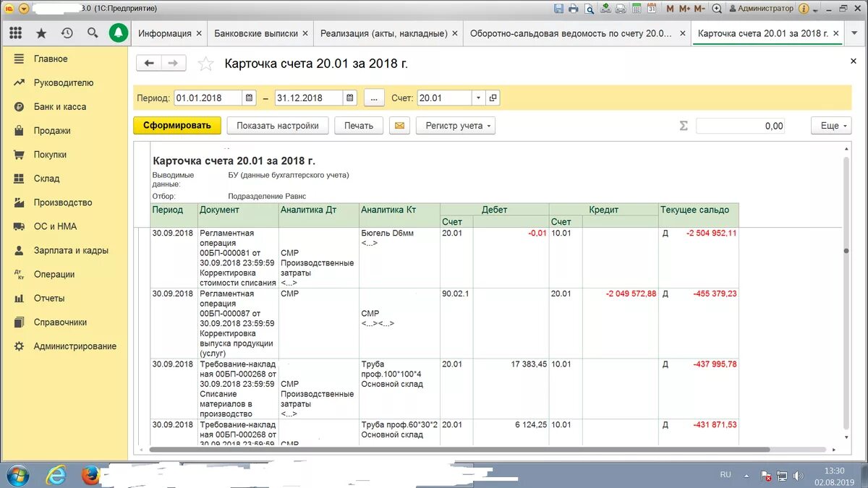This screenshot has width=868, height=488.
Task: Switch to Оборотно-сальдовая ведомость tab
Action: click(x=571, y=33)
